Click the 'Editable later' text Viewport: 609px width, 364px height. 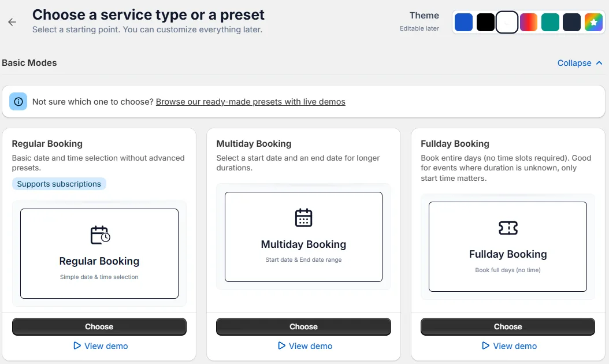tap(419, 28)
